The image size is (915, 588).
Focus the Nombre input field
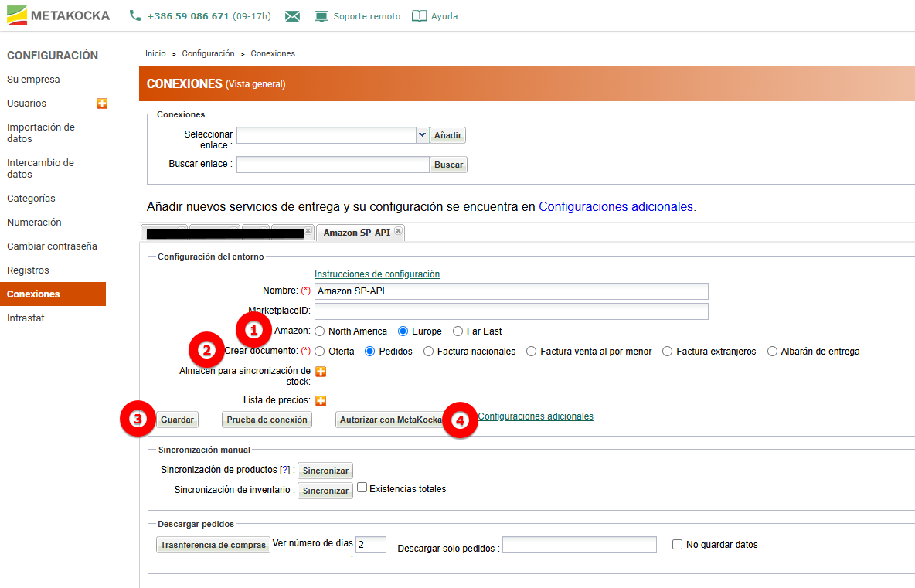(x=511, y=291)
